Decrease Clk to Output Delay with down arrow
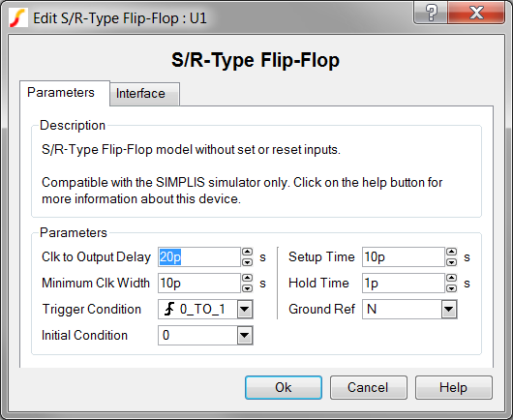 point(248,262)
